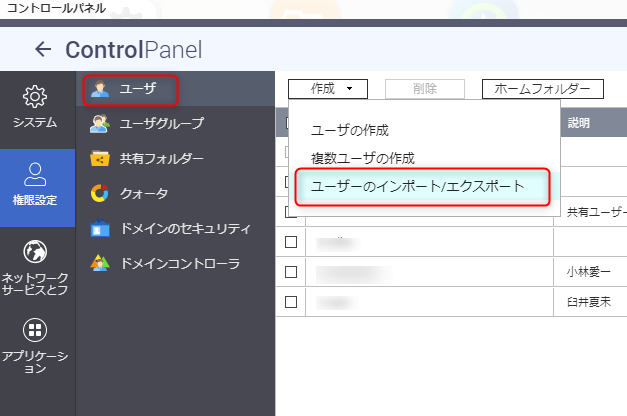Image resolution: width=627 pixels, height=416 pixels.
Task: Click the 削除 button
Action: (x=424, y=89)
